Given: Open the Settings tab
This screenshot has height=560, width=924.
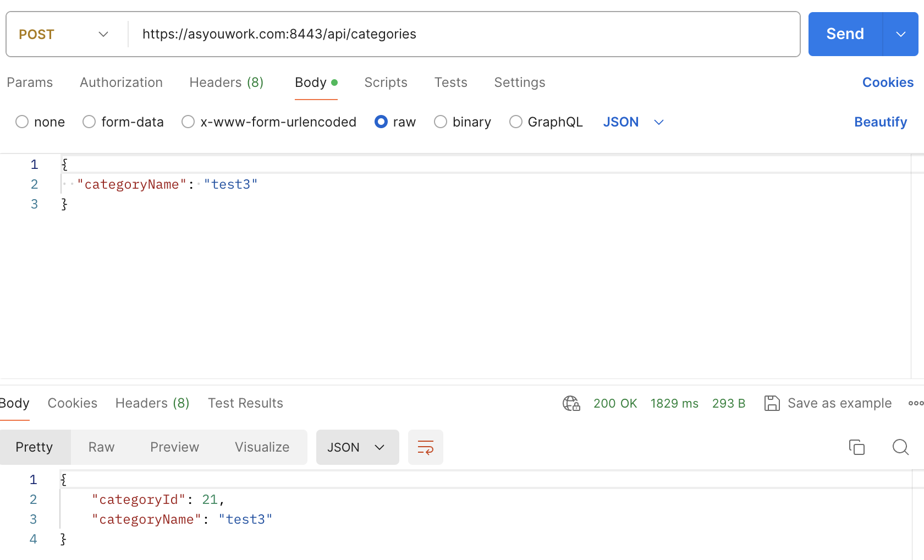Looking at the screenshot, I should click(x=519, y=83).
